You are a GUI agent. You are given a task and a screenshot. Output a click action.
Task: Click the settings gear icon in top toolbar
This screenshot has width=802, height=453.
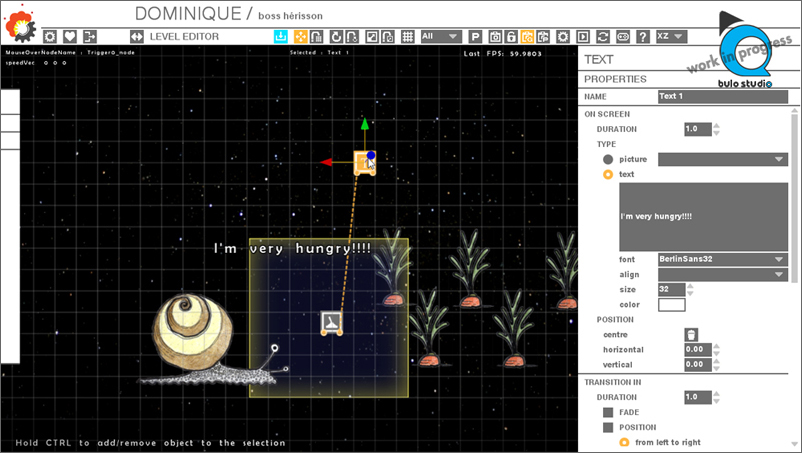coord(50,36)
